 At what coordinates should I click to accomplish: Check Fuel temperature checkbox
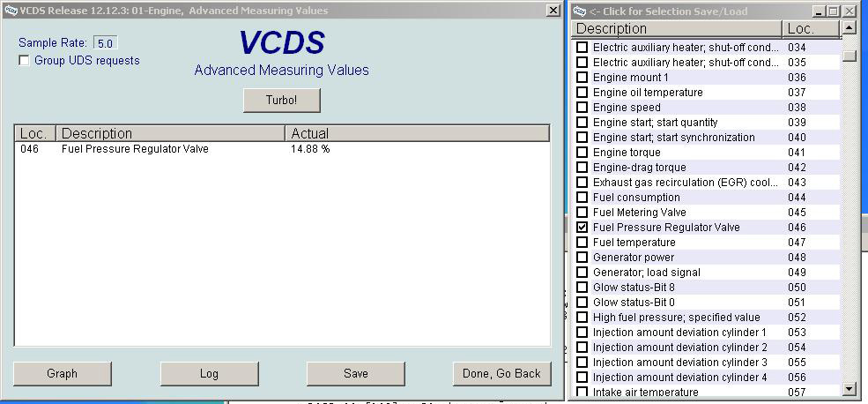coord(582,242)
